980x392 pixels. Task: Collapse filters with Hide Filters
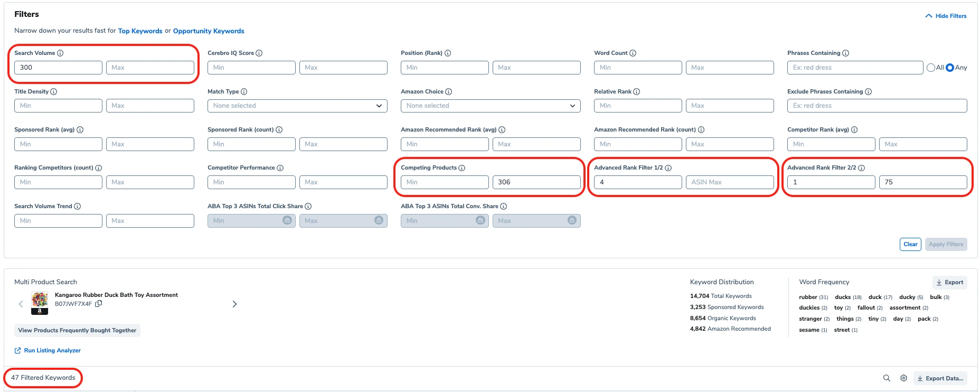tap(946, 16)
